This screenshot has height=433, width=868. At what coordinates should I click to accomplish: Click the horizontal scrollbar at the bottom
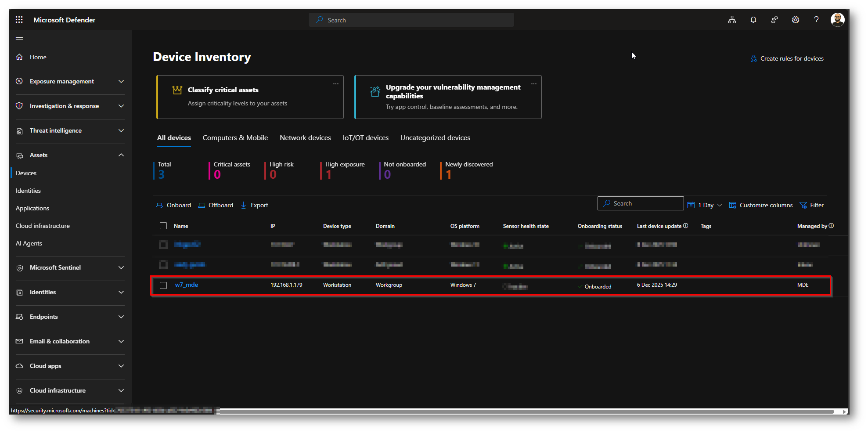pyautogui.click(x=527, y=411)
